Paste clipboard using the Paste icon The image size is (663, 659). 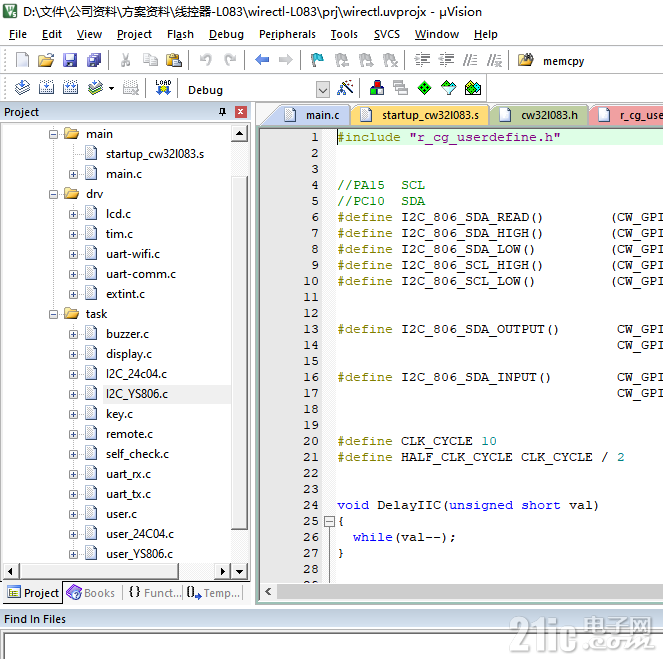(x=173, y=60)
